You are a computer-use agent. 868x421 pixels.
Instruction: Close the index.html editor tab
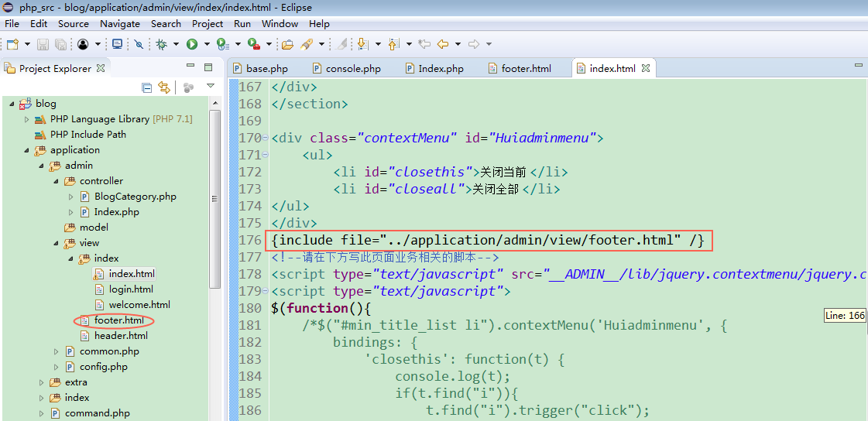[x=646, y=68]
